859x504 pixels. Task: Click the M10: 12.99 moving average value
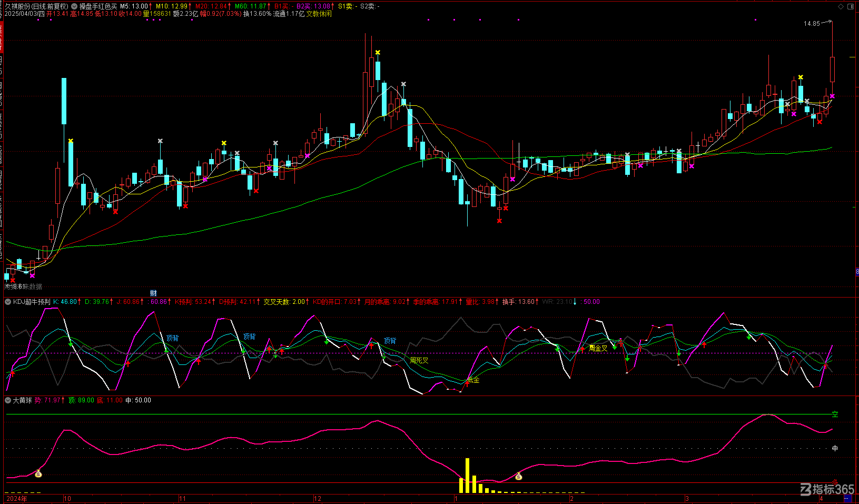172,6
